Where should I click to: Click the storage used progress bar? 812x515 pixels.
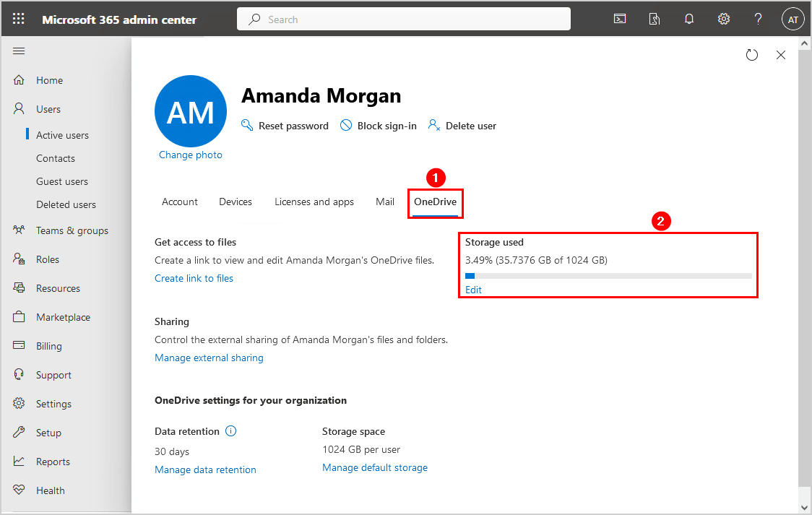608,276
